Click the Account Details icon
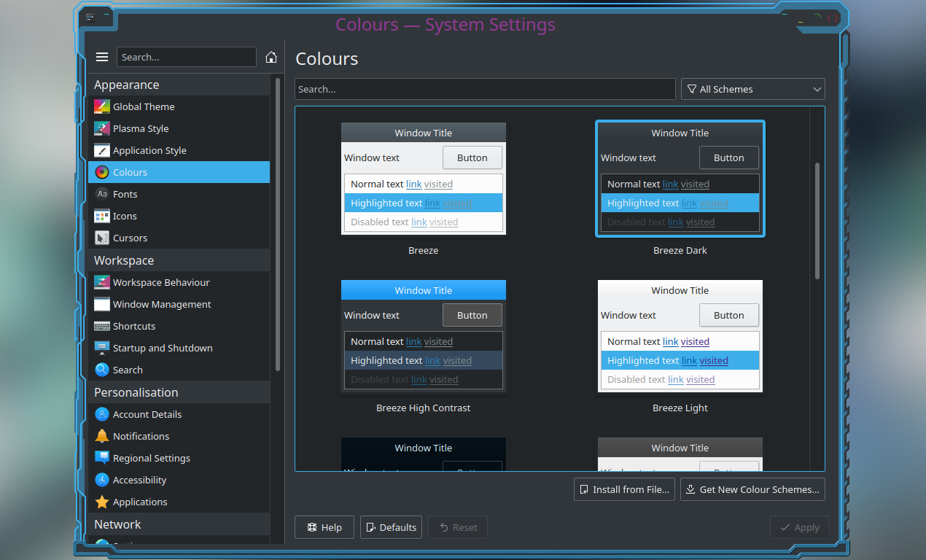This screenshot has width=926, height=560. pyautogui.click(x=102, y=414)
